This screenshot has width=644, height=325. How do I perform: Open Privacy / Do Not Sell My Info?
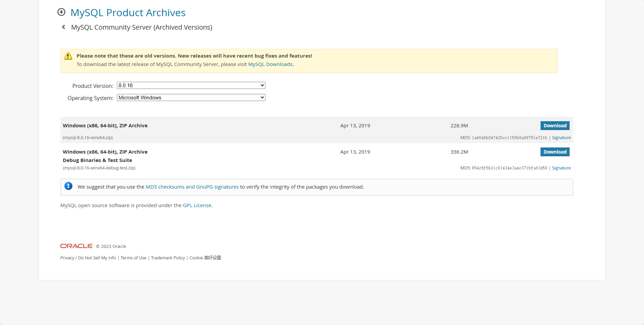point(88,258)
